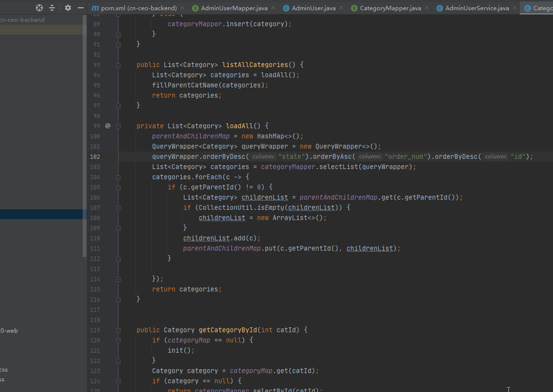
Task: Open project panel settings gear
Action: tap(68, 8)
